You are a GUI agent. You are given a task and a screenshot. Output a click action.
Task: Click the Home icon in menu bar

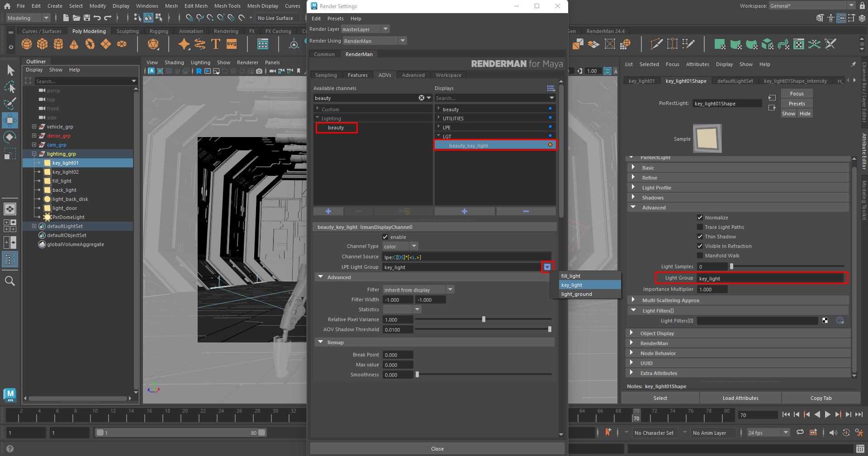[x=7, y=6]
